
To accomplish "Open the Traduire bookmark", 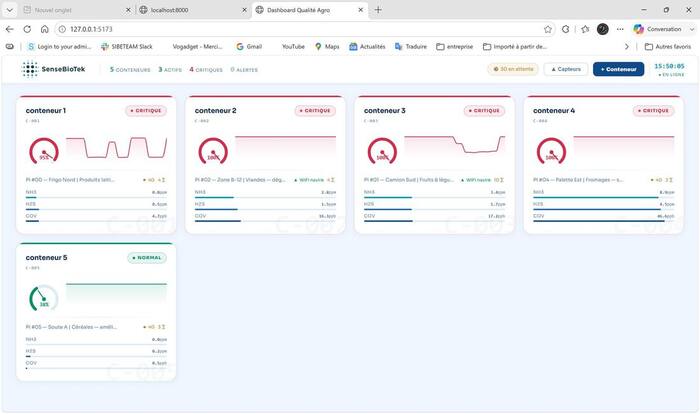I will click(x=411, y=46).
